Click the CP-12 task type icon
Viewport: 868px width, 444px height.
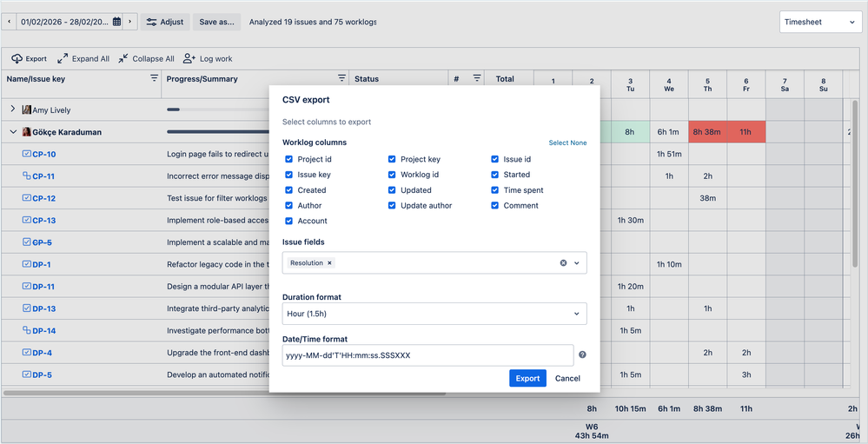click(26, 197)
